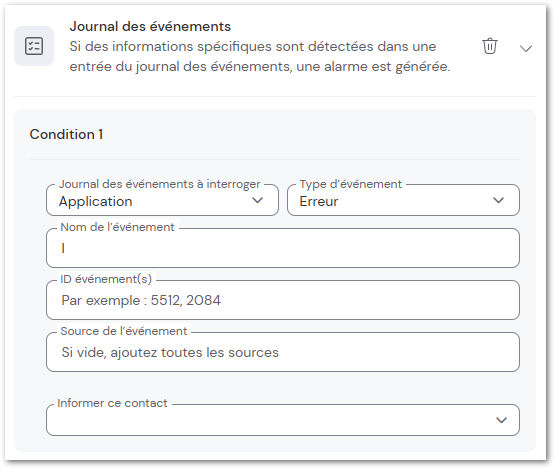Click the event log checklist icon
The width and height of the screenshot is (555, 469).
[34, 46]
